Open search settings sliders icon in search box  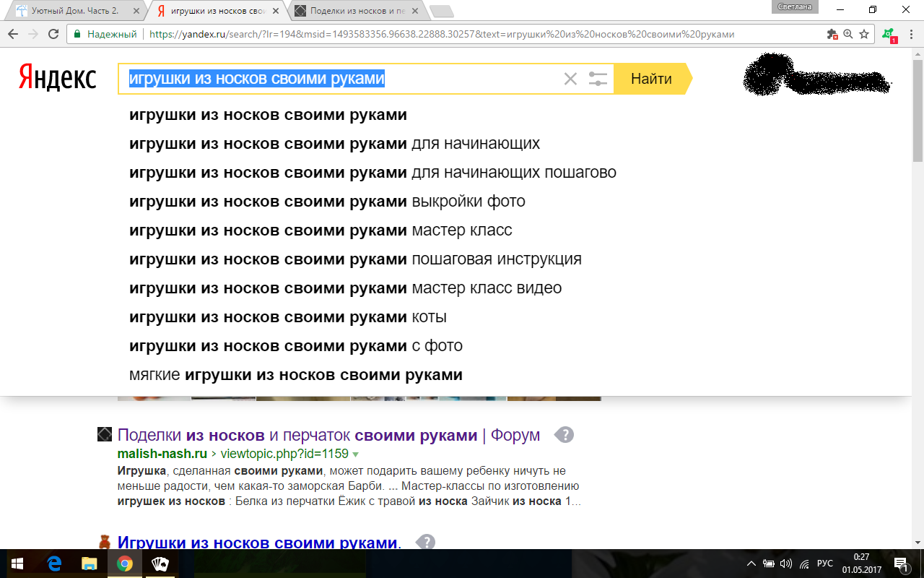(x=598, y=79)
